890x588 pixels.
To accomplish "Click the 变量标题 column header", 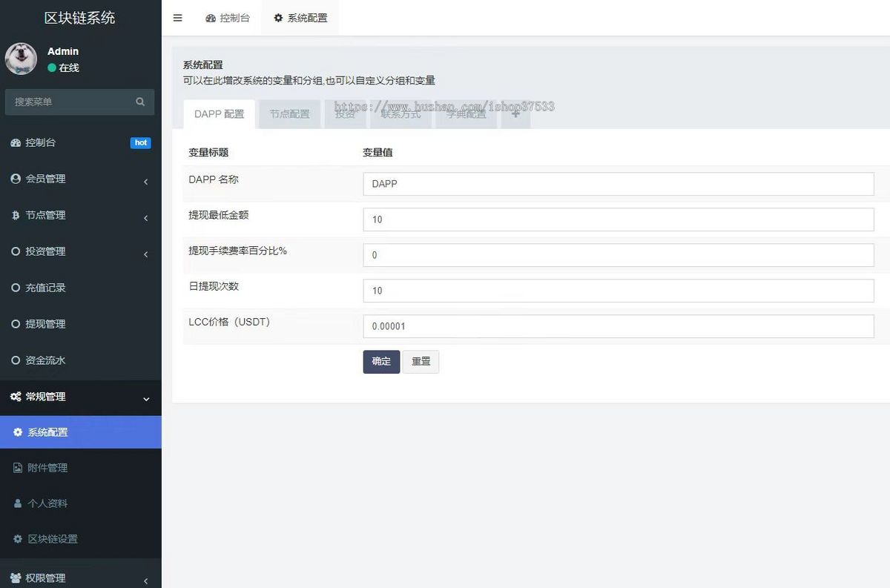I will pyautogui.click(x=208, y=153).
